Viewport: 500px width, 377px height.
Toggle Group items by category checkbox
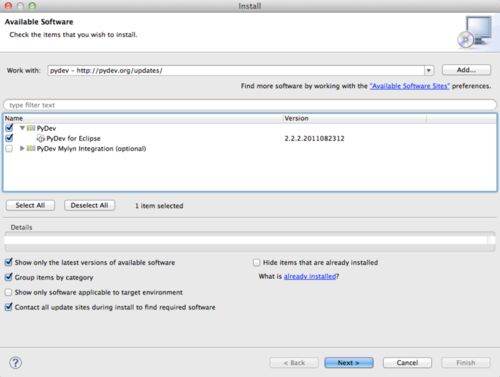click(9, 277)
